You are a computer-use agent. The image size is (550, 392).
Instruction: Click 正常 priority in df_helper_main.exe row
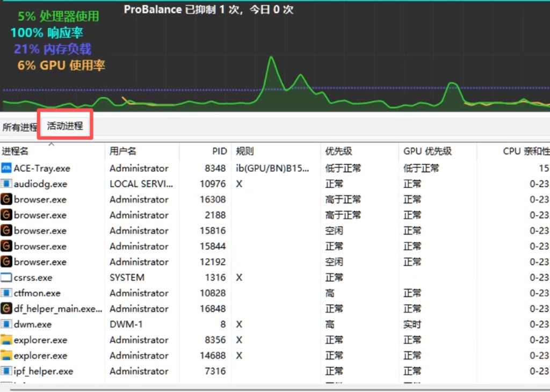pyautogui.click(x=334, y=309)
